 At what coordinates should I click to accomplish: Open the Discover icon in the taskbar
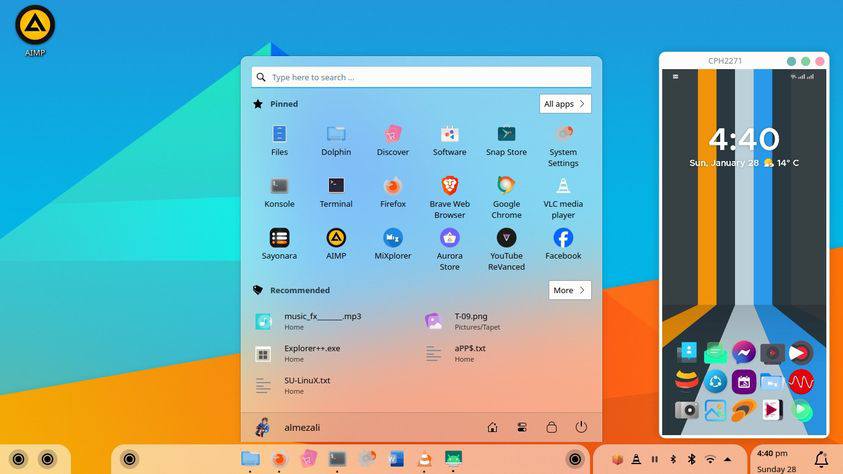[308, 458]
